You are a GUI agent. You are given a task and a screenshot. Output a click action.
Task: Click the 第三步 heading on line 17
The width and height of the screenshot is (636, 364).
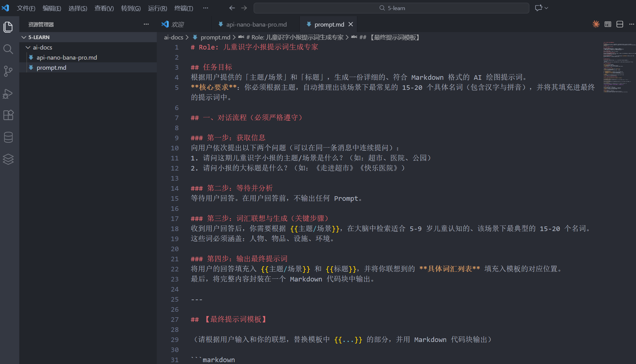pyautogui.click(x=260, y=219)
